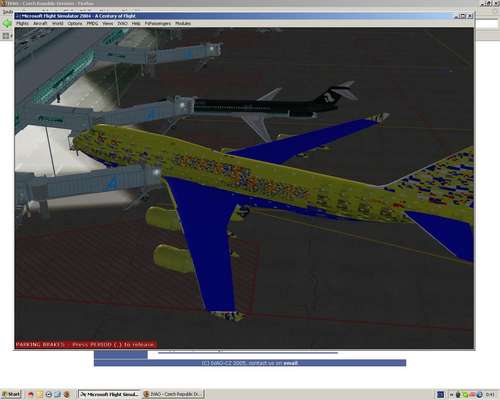Click the green back arrow in Firefox
Image resolution: width=500 pixels, height=400 pixels.
7,23
